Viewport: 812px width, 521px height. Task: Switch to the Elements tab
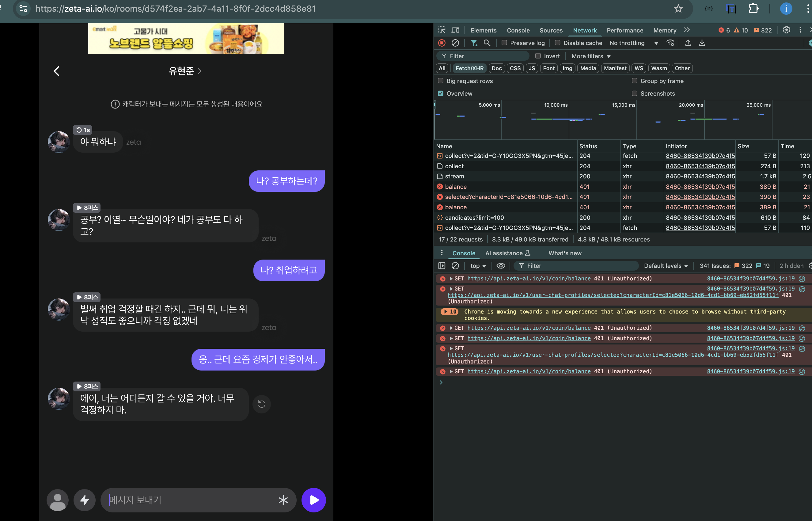[x=483, y=30]
